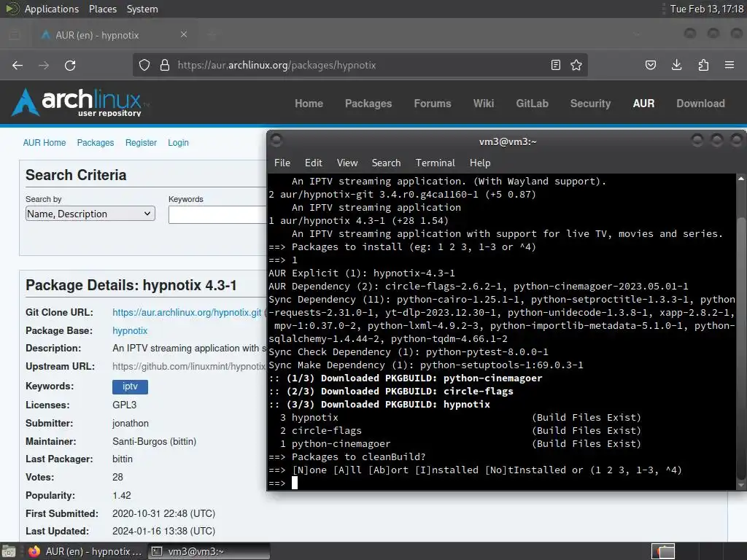The width and height of the screenshot is (747, 560).
Task: Switch to vm3@vm3:~ taskbar window button
Action: [209, 551]
